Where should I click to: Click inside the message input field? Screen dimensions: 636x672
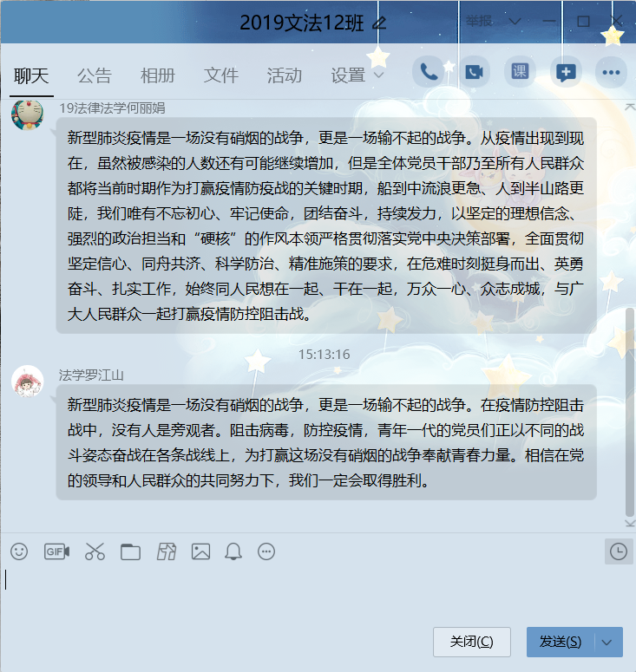click(x=318, y=596)
